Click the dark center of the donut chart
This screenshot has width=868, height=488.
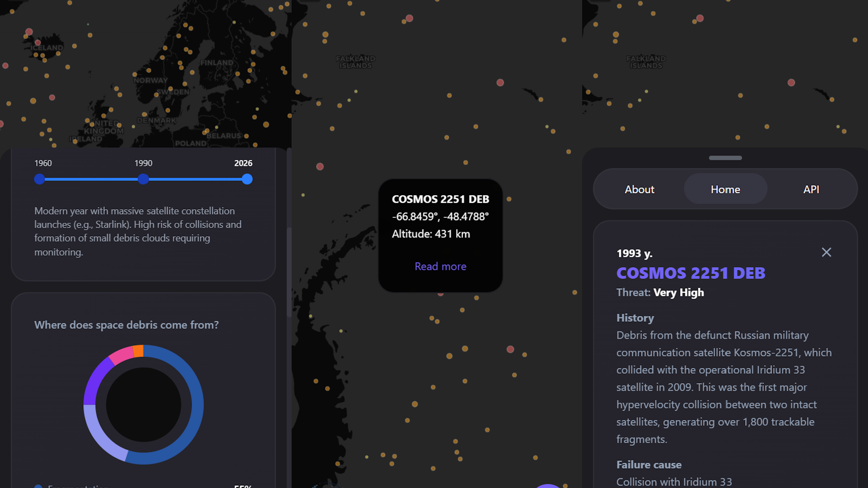144,404
